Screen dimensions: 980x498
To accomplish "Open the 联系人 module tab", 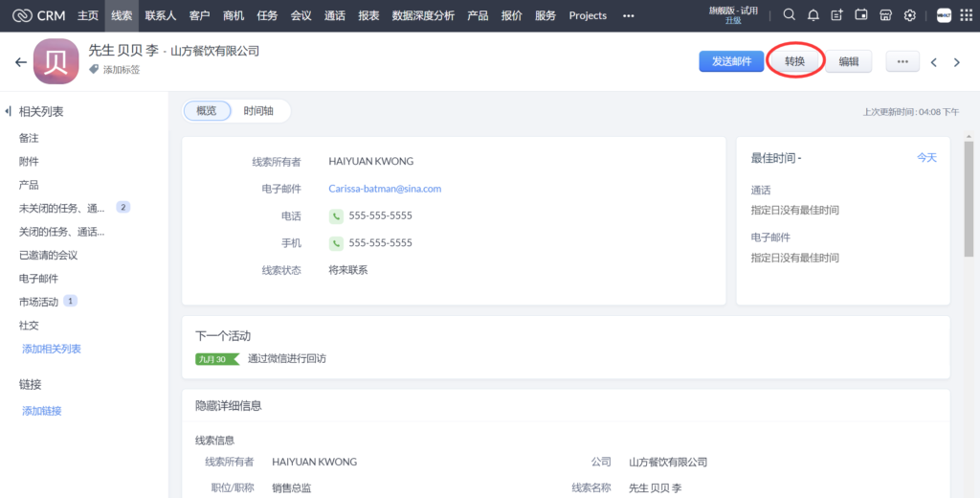I will click(161, 15).
